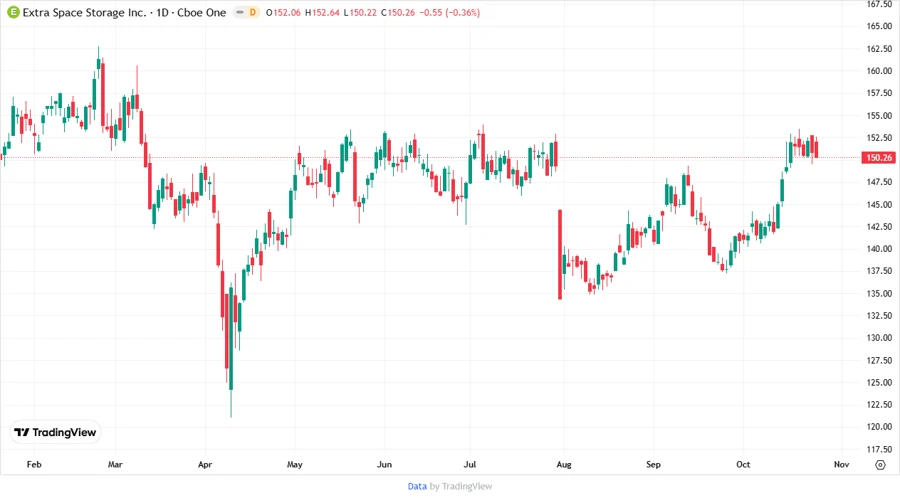Screen dimensions: 900x498
Task: Click the 155.00 price axis label
Action: pyautogui.click(x=879, y=115)
